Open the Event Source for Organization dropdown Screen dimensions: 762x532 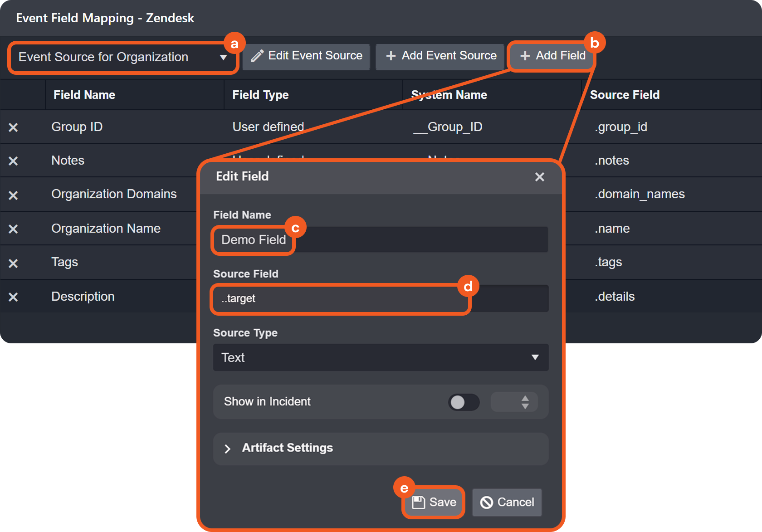tap(122, 57)
